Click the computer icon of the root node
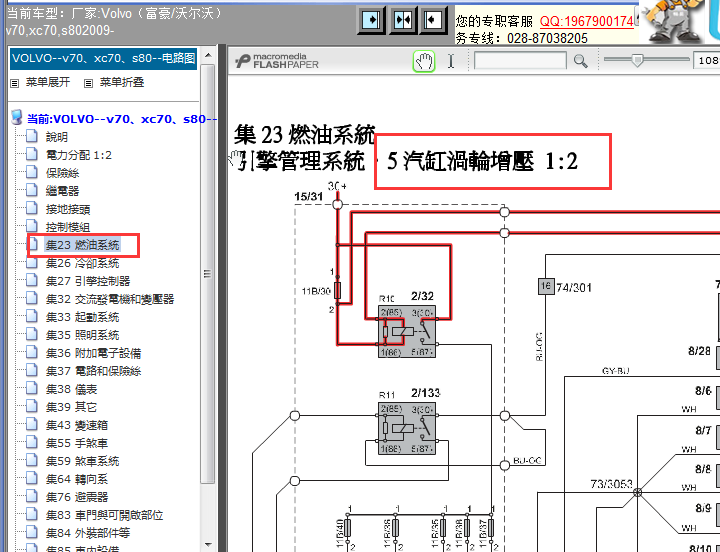 pos(17,118)
